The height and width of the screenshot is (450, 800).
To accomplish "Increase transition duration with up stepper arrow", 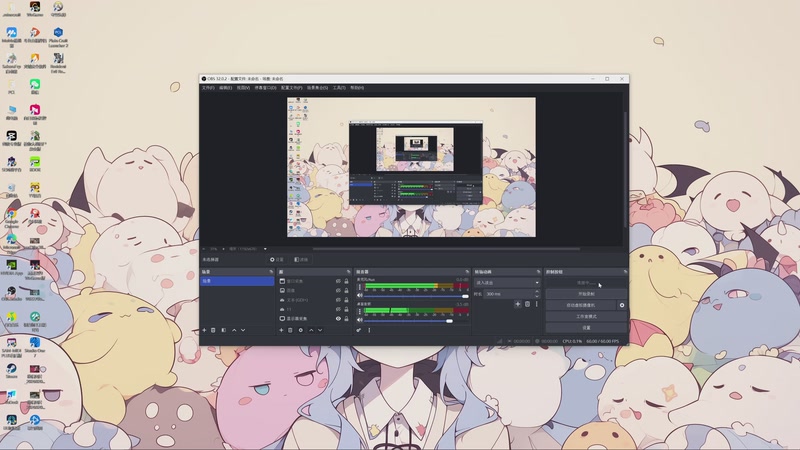I will [x=537, y=292].
